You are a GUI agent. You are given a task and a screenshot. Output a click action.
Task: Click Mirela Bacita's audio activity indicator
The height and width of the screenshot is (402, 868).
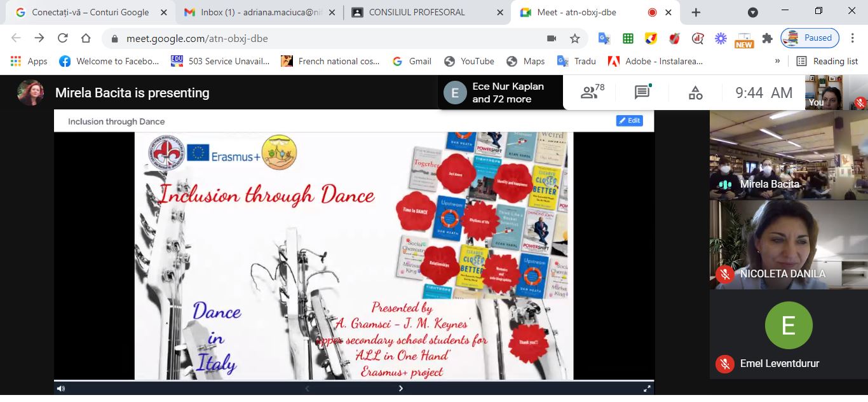point(725,184)
